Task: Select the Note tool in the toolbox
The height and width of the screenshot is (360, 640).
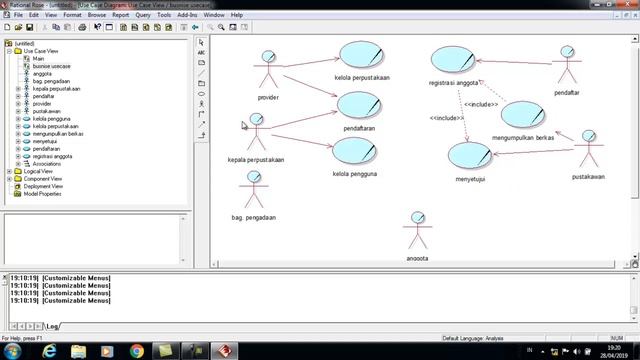Action: (201, 63)
